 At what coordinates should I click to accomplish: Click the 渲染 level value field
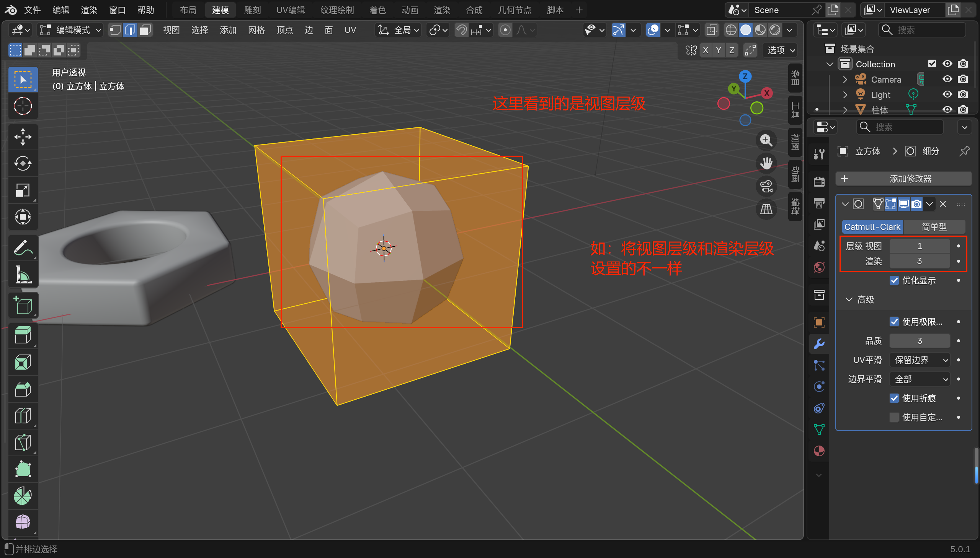tap(920, 261)
